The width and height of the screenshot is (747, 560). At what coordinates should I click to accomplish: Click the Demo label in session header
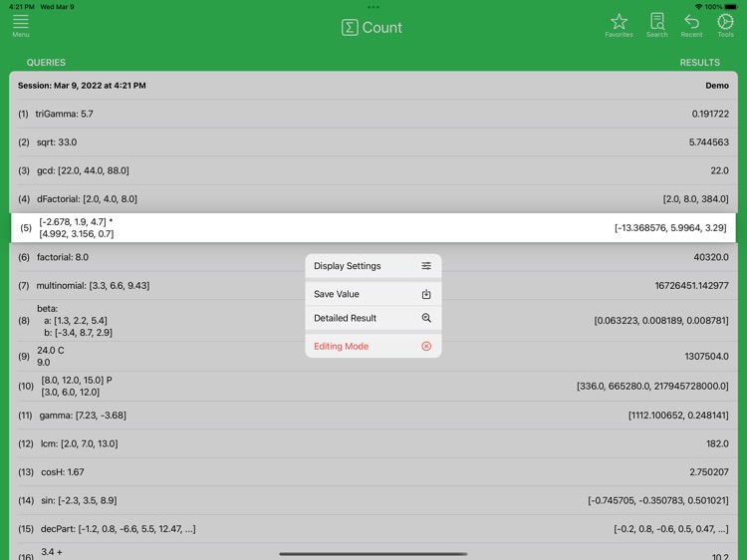(x=717, y=86)
